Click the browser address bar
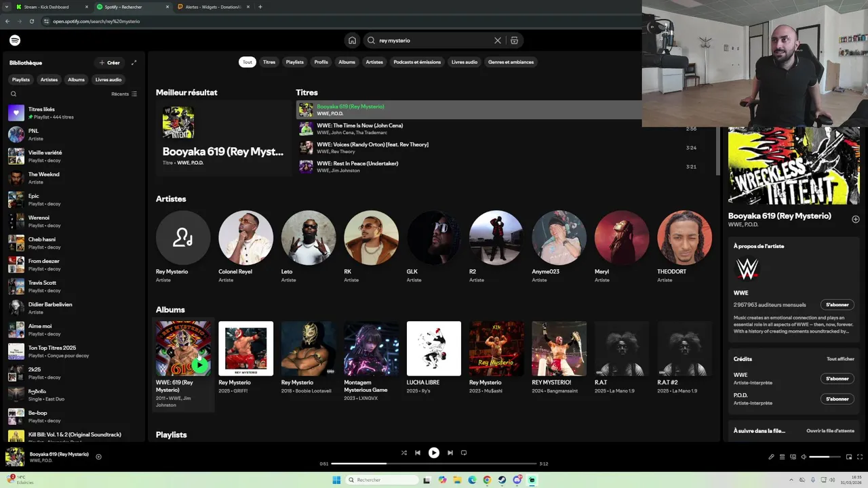868x488 pixels. (x=339, y=21)
